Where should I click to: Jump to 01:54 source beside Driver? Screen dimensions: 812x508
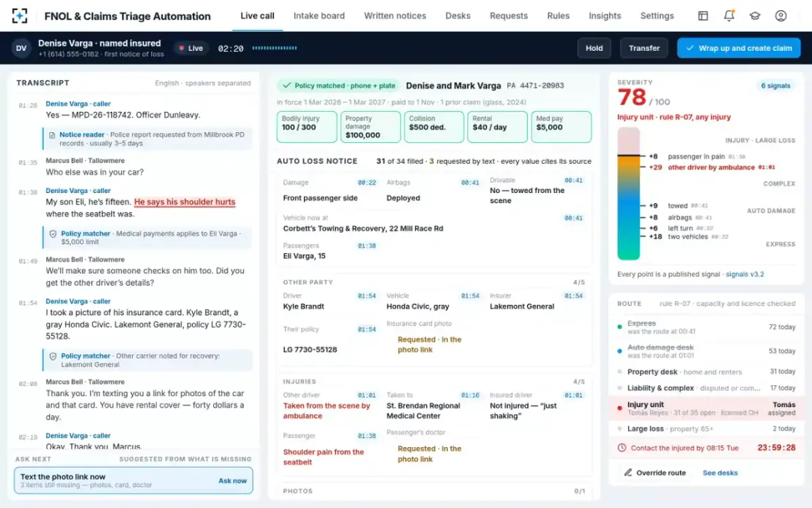(367, 296)
